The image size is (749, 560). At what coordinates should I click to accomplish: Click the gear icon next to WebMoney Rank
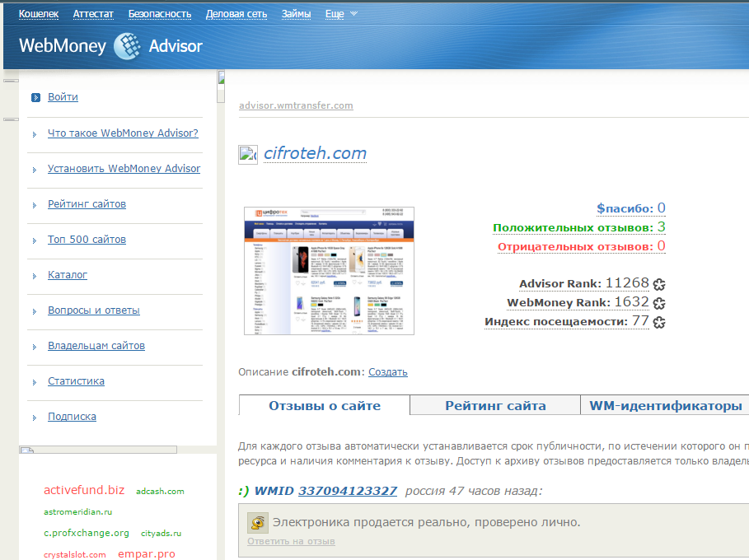[659, 303]
